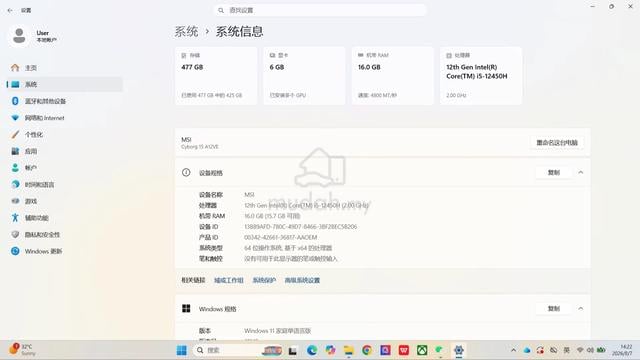640x360 pixels.
Task: Open 网络和 Internet settings in sidebar
Action: [64, 118]
